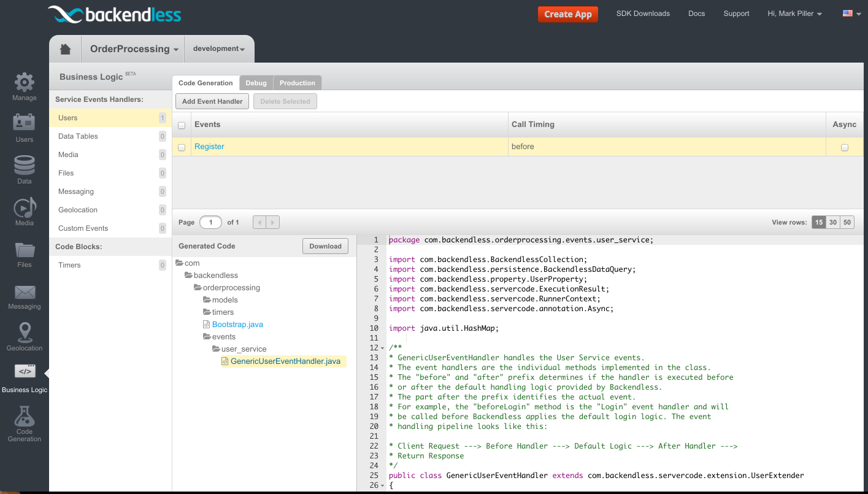Click the Bootstrap.java file icon

pos(207,325)
